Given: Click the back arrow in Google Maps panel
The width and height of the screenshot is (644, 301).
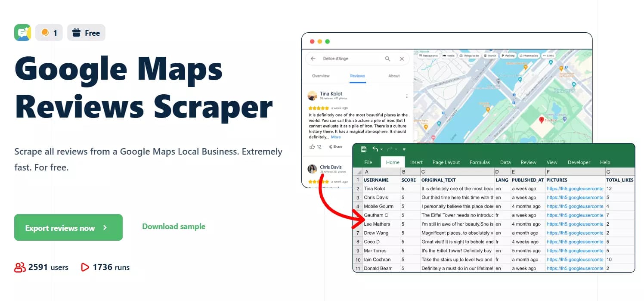Looking at the screenshot, I should coord(313,59).
